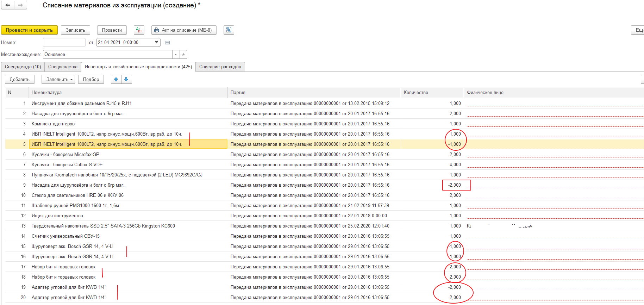644x305 pixels.
Task: Click Партия cell dated 21.02.2019 11:57:39
Action: (314, 206)
